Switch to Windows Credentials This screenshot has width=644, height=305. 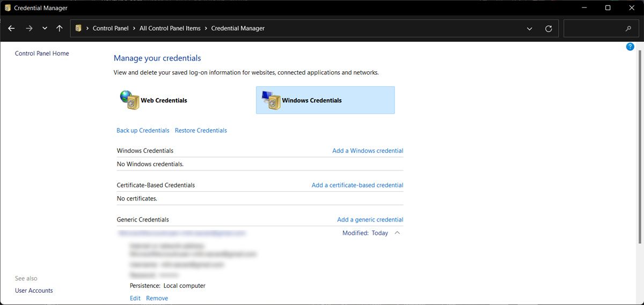pos(325,100)
